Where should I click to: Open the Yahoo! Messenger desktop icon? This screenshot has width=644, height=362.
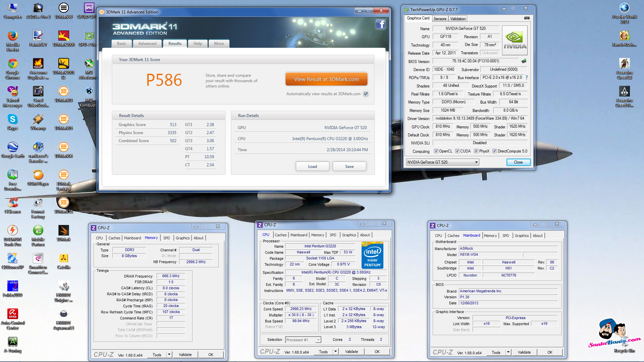[13, 97]
